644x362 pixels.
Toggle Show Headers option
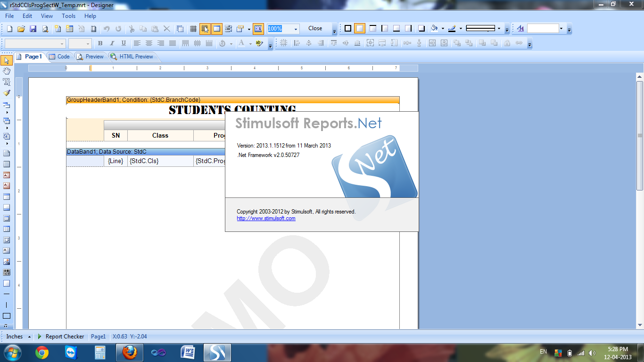tap(216, 29)
